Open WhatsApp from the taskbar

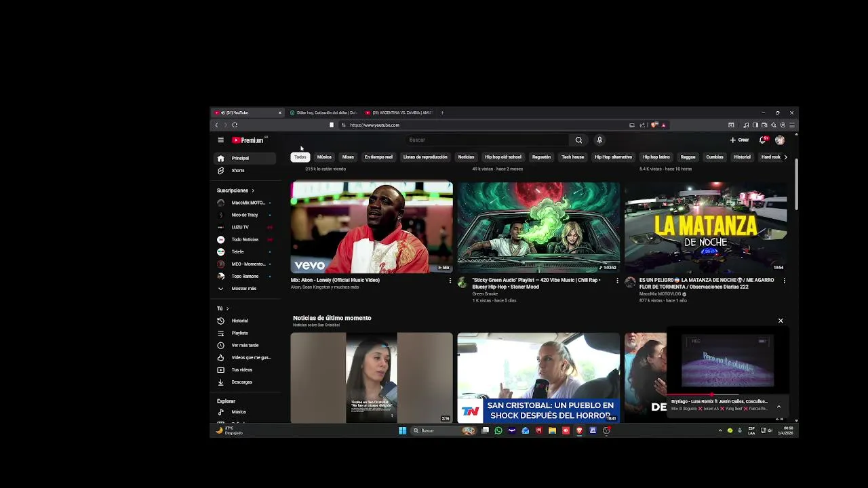click(x=498, y=430)
